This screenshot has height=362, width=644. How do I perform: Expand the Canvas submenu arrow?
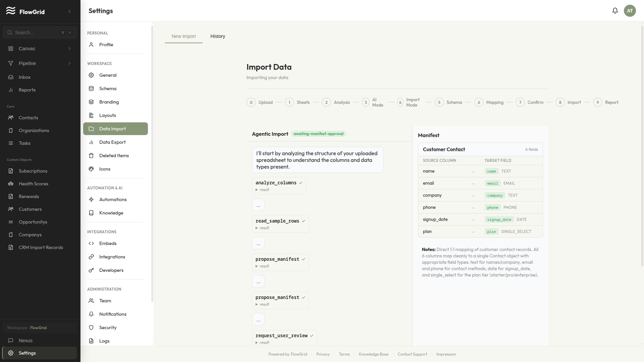click(x=69, y=49)
